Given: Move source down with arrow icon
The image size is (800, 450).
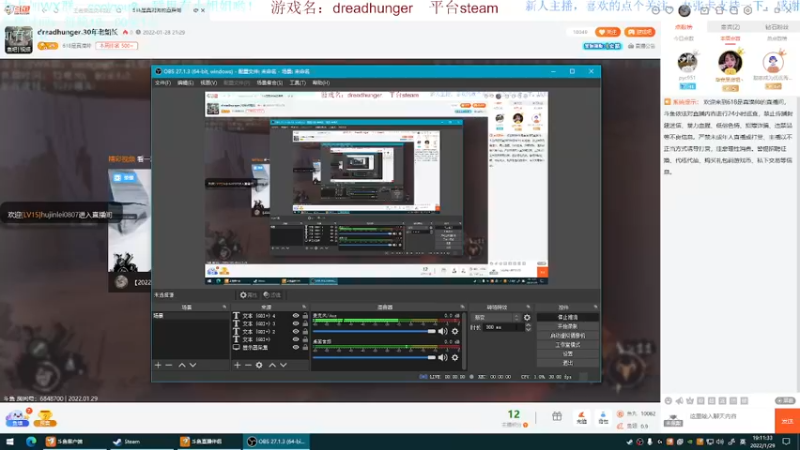Looking at the screenshot, I should (x=284, y=365).
